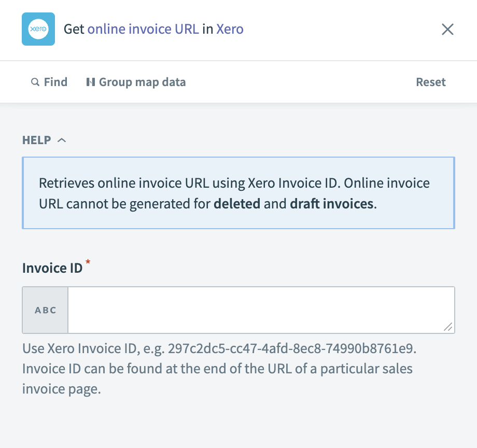Click inside the Invoice ID input field

pyautogui.click(x=259, y=310)
